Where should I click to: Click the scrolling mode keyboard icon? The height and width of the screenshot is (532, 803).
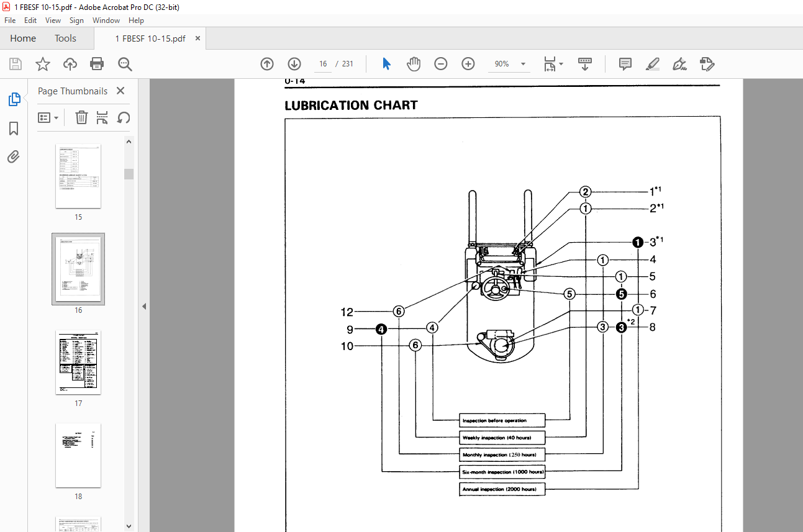click(585, 64)
